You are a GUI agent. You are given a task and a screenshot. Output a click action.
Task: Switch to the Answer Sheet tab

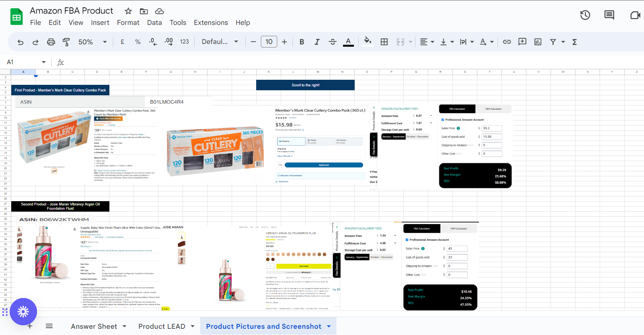tap(94, 326)
